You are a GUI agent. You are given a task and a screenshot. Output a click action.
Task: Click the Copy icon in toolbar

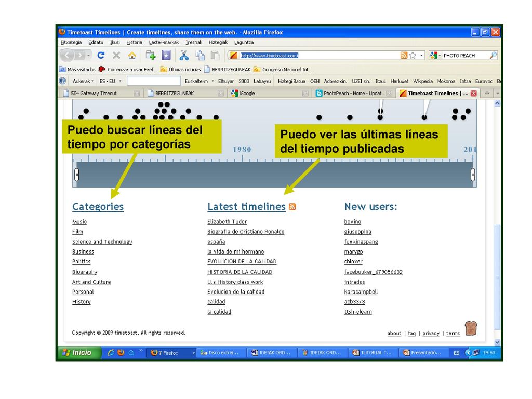coord(200,55)
